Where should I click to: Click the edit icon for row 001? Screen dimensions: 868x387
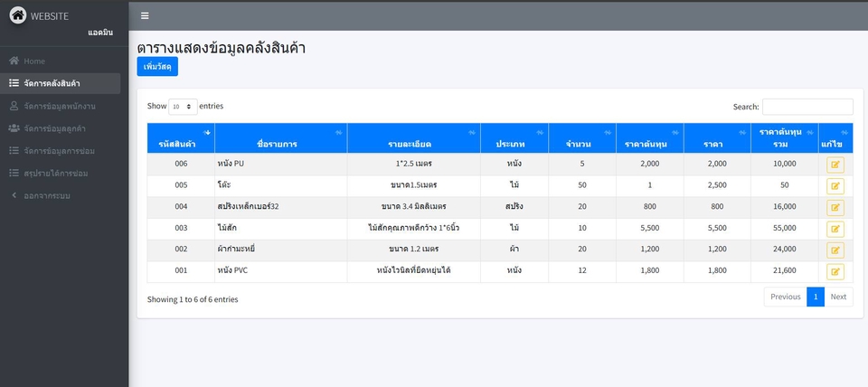tap(835, 272)
